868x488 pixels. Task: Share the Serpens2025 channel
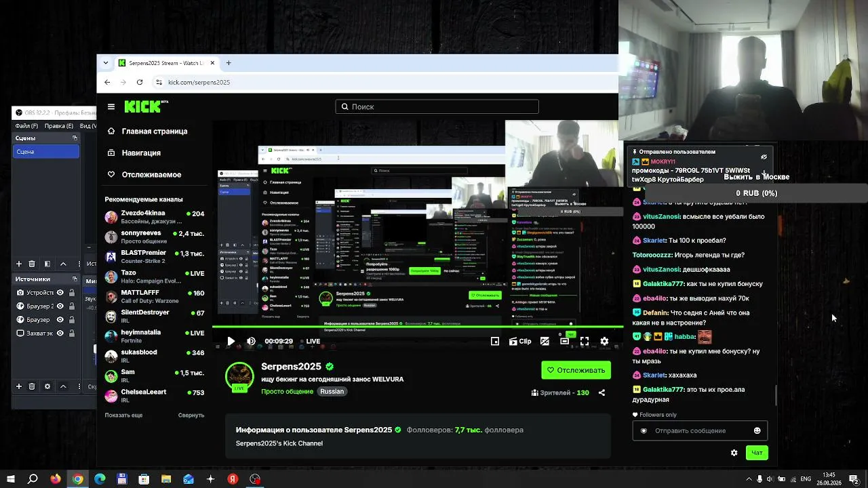601,392
